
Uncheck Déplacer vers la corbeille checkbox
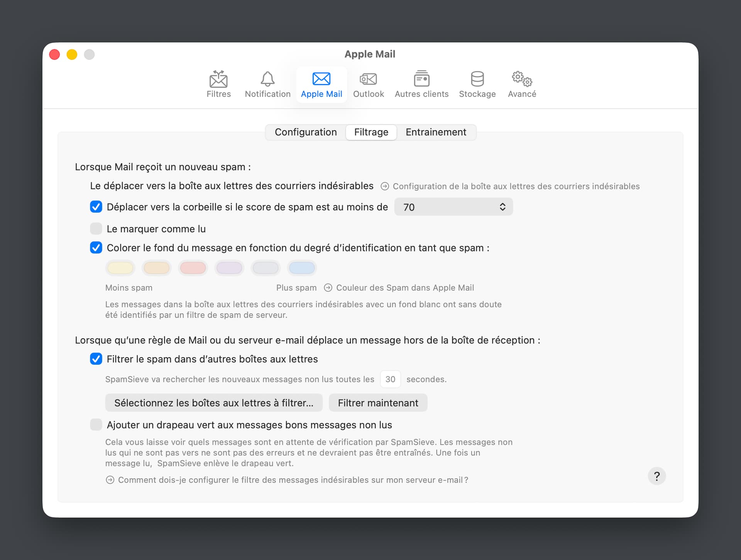click(96, 207)
